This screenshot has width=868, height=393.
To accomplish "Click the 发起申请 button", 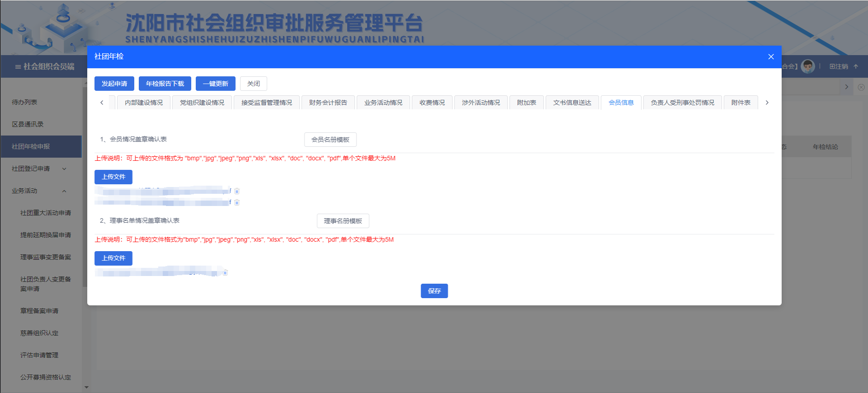I will point(114,84).
